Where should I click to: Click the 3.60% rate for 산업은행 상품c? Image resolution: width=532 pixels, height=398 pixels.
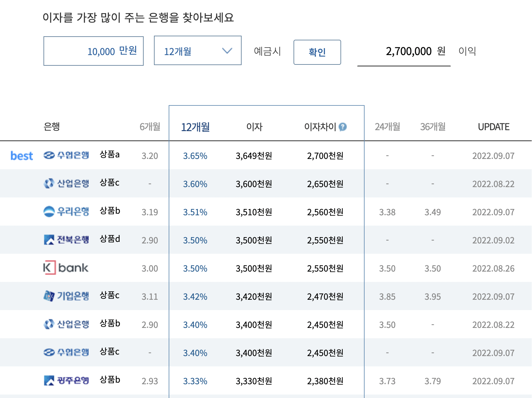click(x=195, y=184)
